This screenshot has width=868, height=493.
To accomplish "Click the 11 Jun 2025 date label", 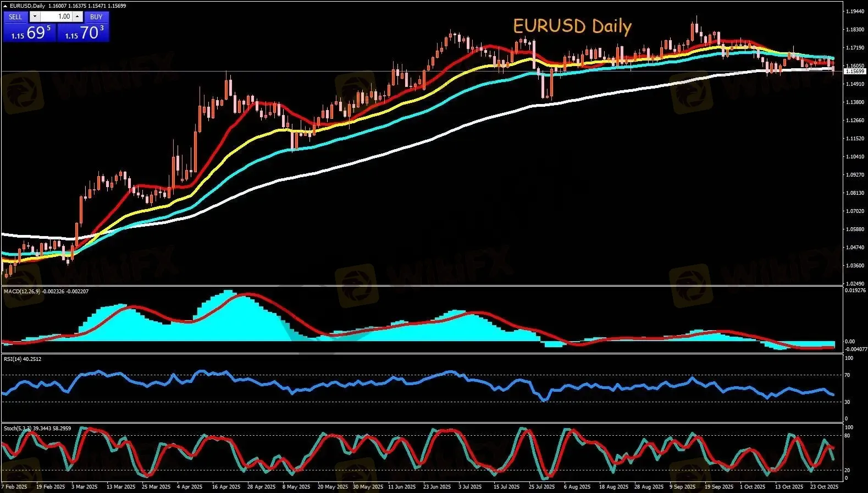I will click(x=402, y=487).
